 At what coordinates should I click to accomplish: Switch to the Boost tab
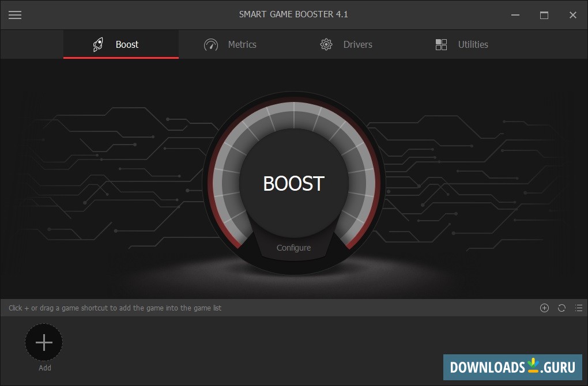pos(120,44)
